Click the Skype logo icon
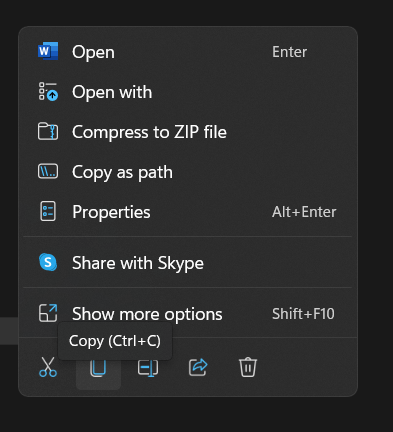The image size is (393, 432). tap(48, 262)
